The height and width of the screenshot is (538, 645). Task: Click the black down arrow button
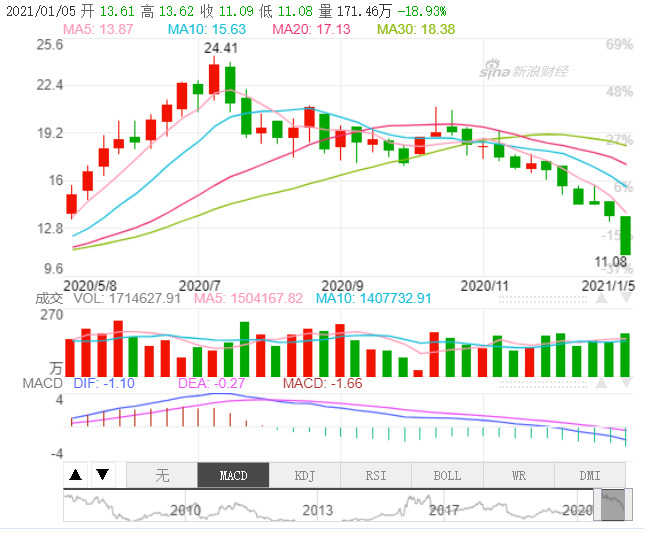pyautogui.click(x=102, y=475)
